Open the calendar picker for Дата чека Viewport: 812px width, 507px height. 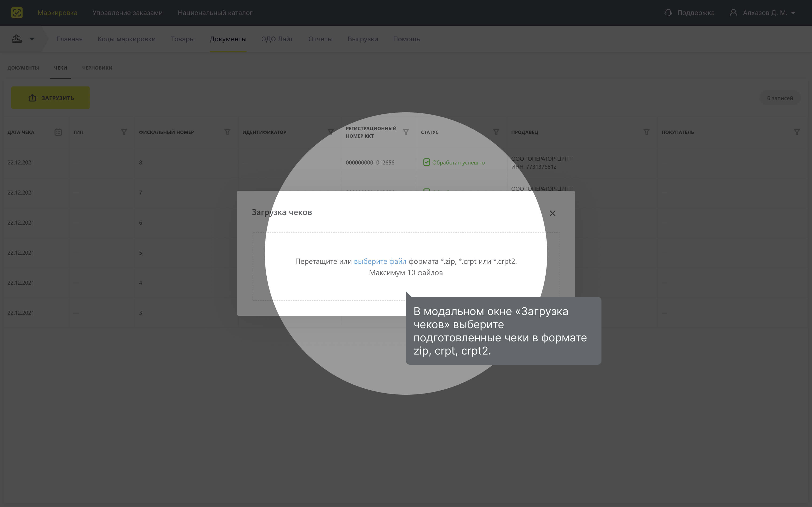(x=58, y=132)
